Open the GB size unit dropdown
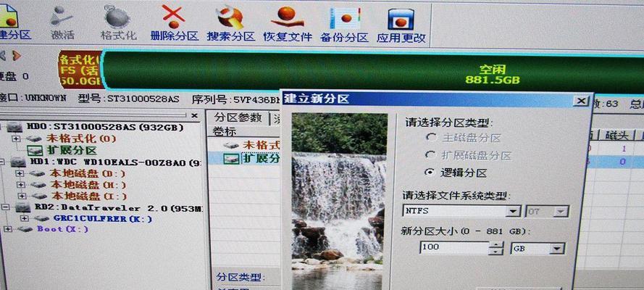The image size is (644, 290). pos(557,249)
